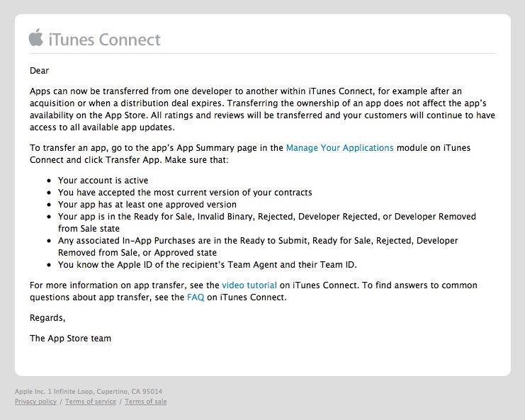
Task: Open the Terms of service footer link
Action: point(91,402)
